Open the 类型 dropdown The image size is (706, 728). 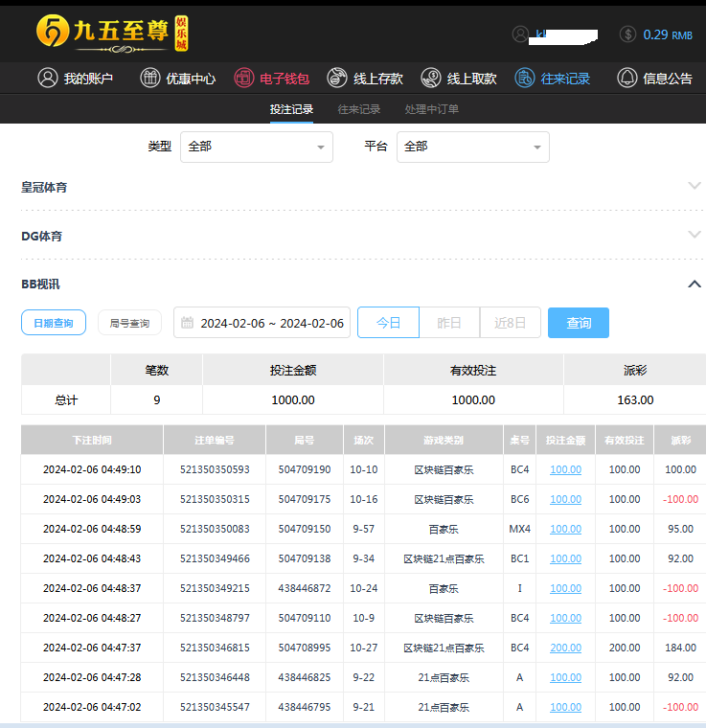click(256, 147)
